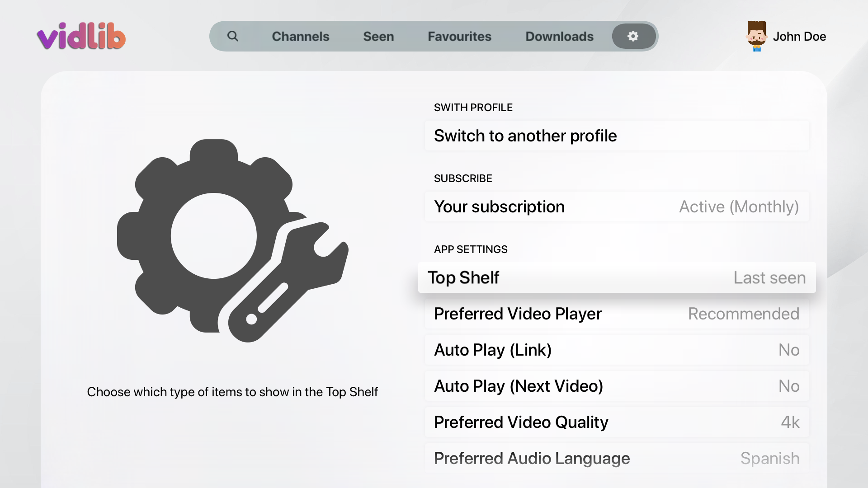868x488 pixels.
Task: Click the Top Shelf description text
Action: (x=232, y=392)
